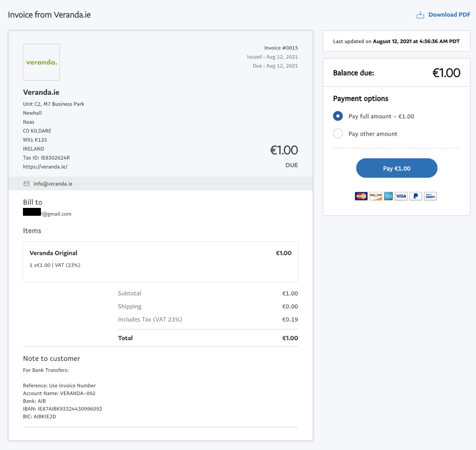Screen dimensions: 476x450
Task: Click the PayPal Credit icon
Action: click(x=430, y=196)
